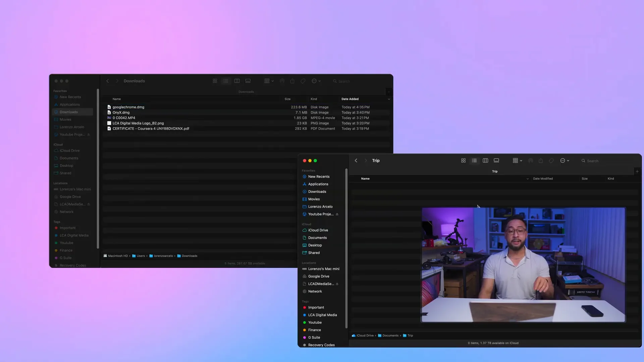Select Lorenzo's Mac mini in Trip sidebar
This screenshot has width=644, height=362.
click(324, 269)
